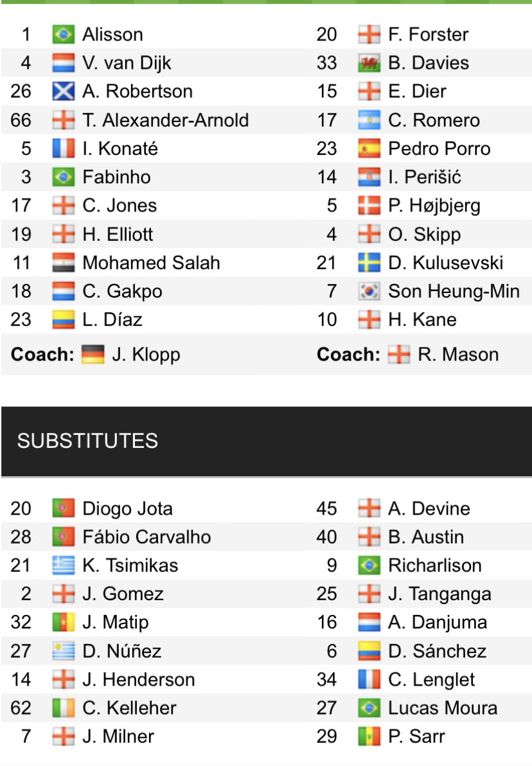Click the Brazil flag beside Alisson
Viewport: 532px width, 766px height.
click(x=63, y=34)
